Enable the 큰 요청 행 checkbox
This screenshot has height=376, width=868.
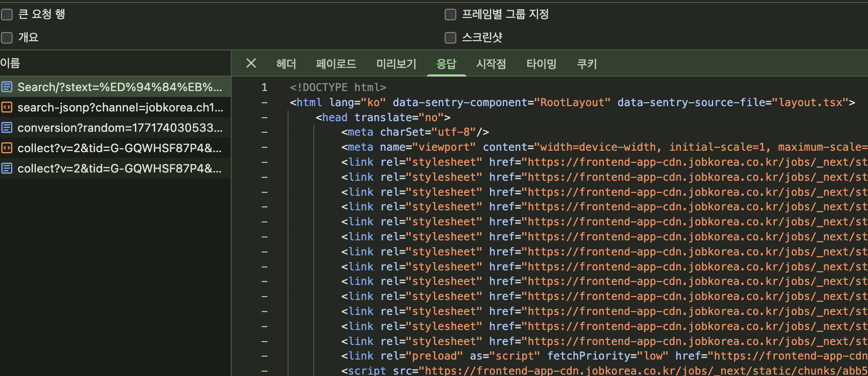coord(7,15)
